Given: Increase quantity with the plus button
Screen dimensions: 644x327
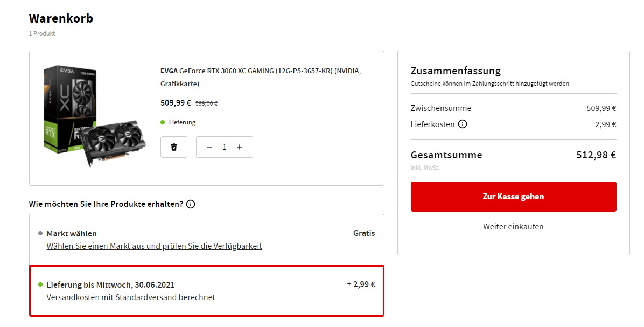Looking at the screenshot, I should coord(240,147).
